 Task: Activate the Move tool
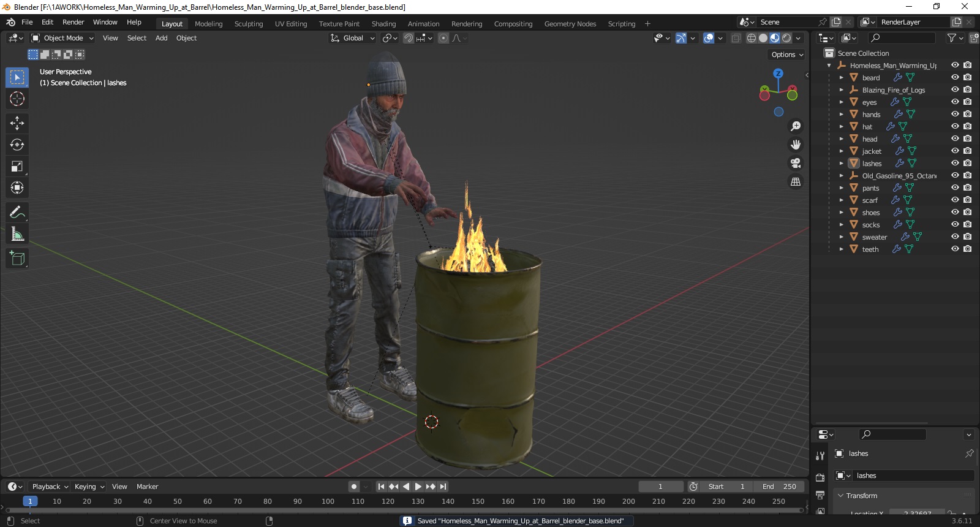pyautogui.click(x=17, y=123)
